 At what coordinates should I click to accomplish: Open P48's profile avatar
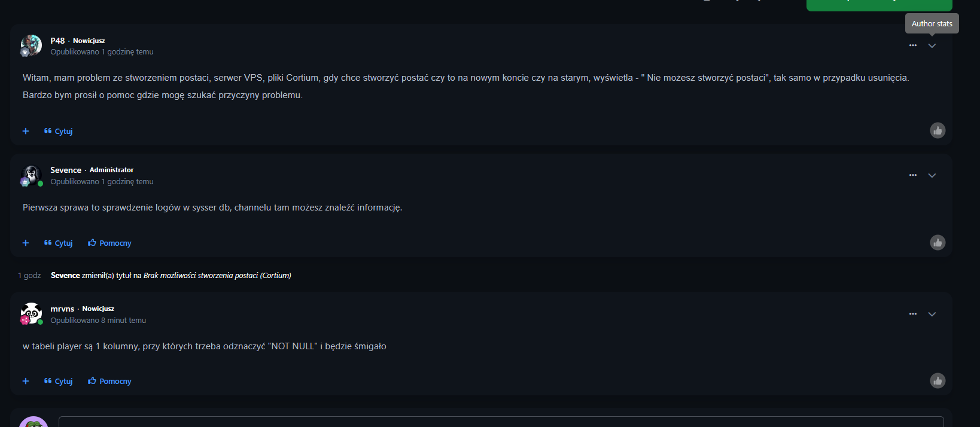pyautogui.click(x=31, y=45)
